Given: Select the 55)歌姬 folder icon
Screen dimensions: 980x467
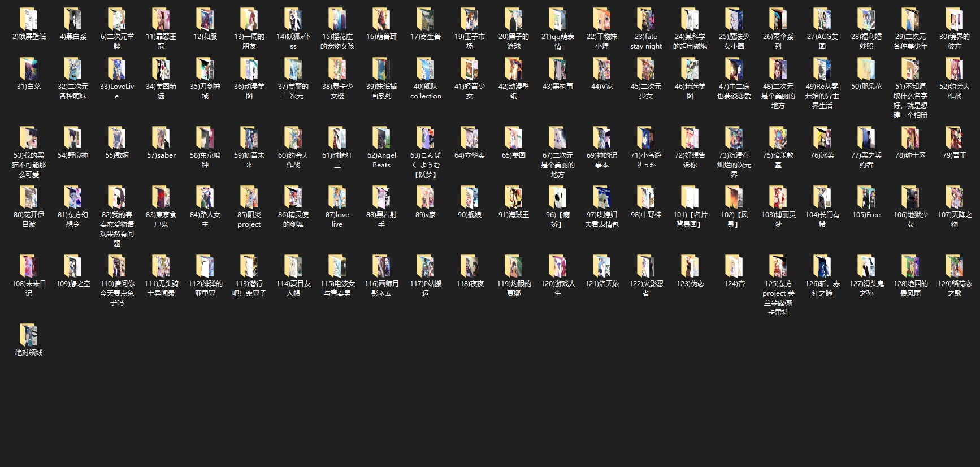Looking at the screenshot, I should pyautogui.click(x=116, y=138).
